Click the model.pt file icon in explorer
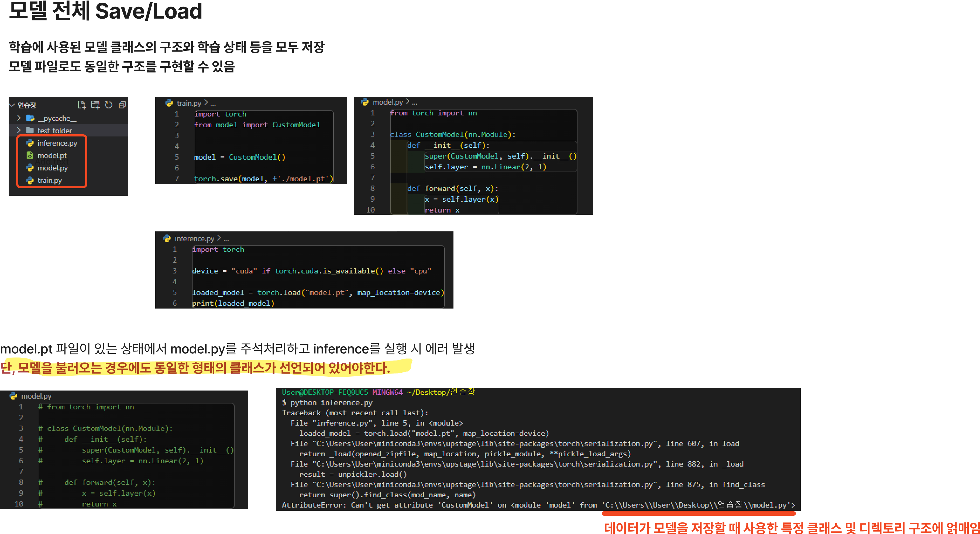Image resolution: width=980 pixels, height=534 pixels. point(30,155)
